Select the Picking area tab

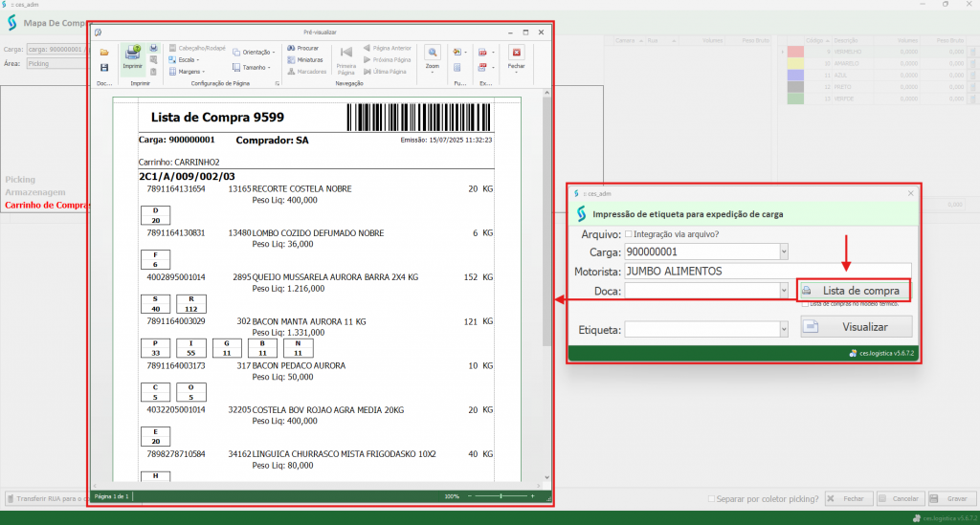pyautogui.click(x=20, y=179)
